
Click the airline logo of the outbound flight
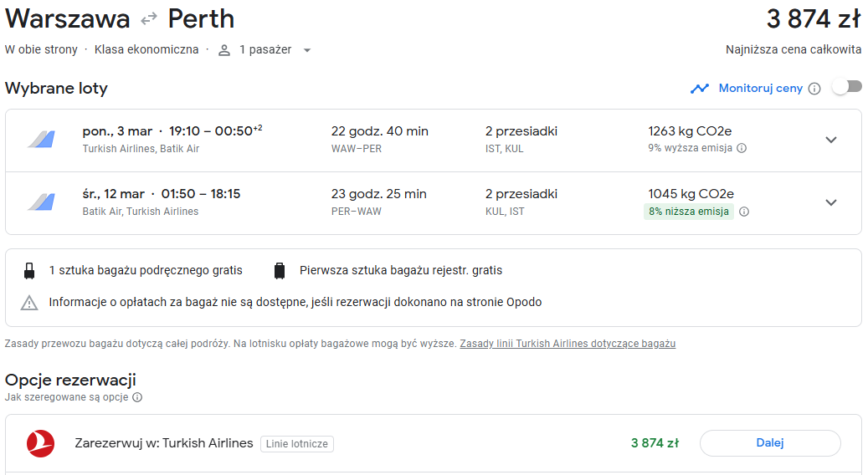42,140
